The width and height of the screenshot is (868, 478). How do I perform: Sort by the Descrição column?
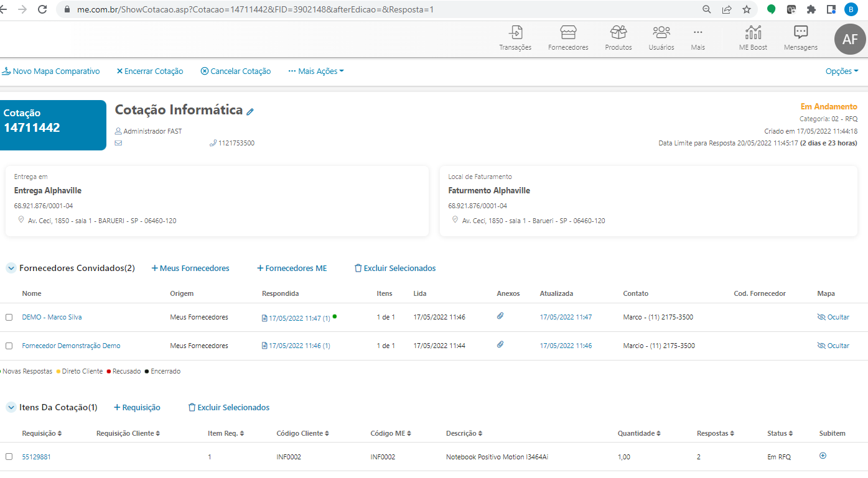coord(464,433)
